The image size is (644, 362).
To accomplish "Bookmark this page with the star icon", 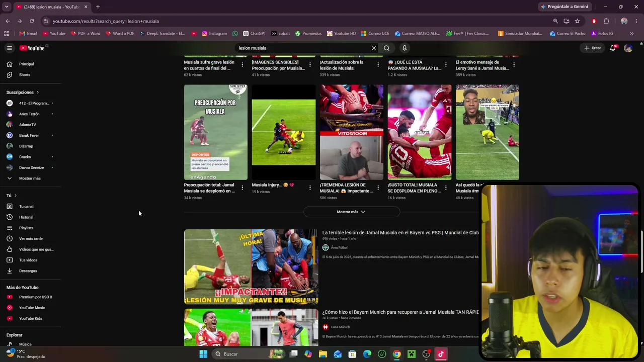I will click(577, 21).
